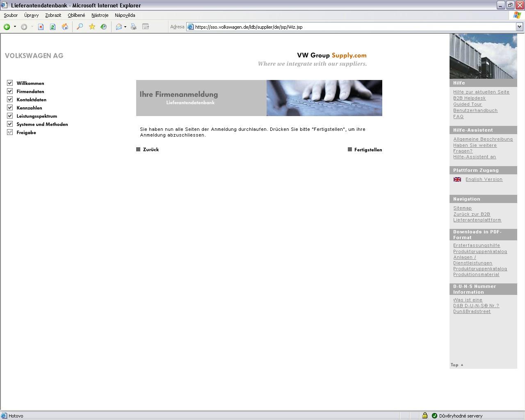Screen dimensions: 525x420
Task: Open Allgemeine Beschreibung link
Action: [x=483, y=139]
